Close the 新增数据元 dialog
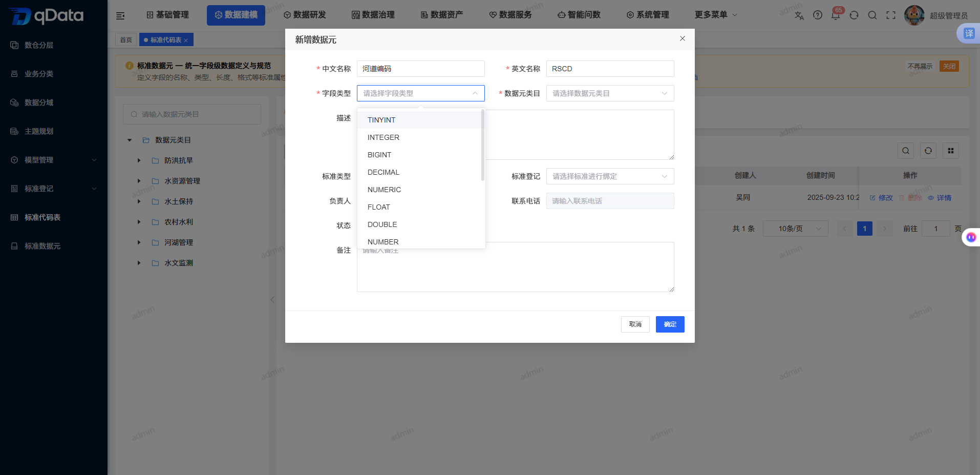Image resolution: width=980 pixels, height=475 pixels. click(x=683, y=38)
